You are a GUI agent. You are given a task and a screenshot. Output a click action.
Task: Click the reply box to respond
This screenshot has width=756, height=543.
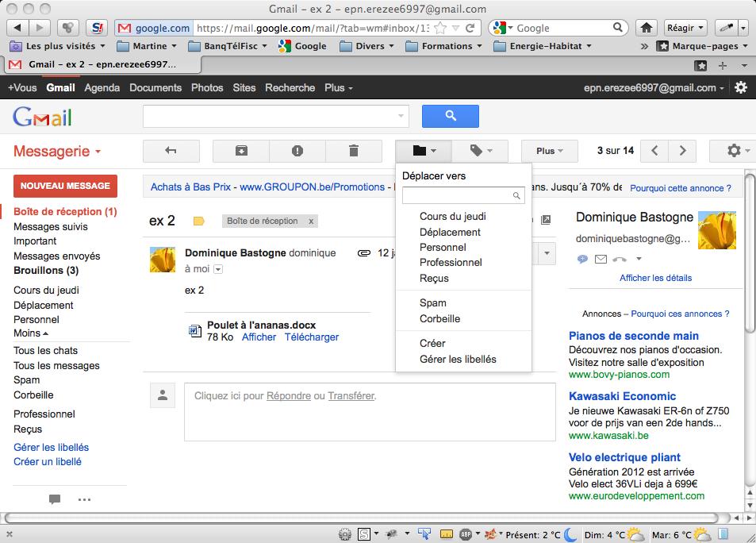tap(370, 412)
